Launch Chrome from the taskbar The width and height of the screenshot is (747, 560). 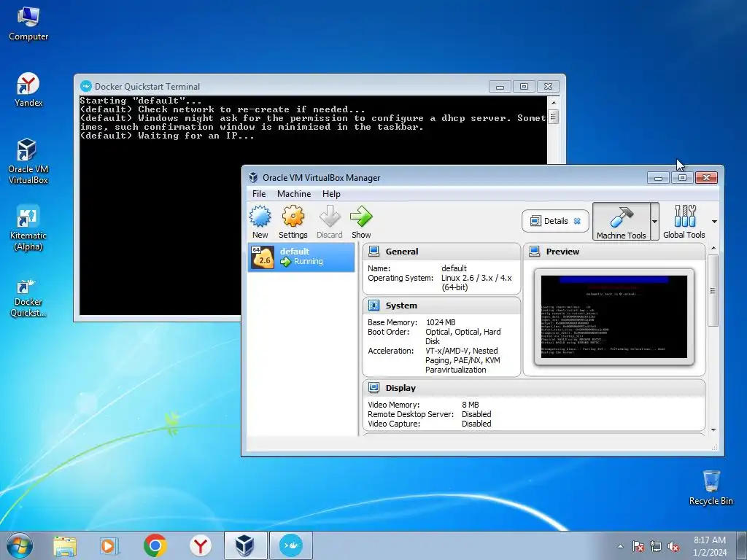point(155,545)
